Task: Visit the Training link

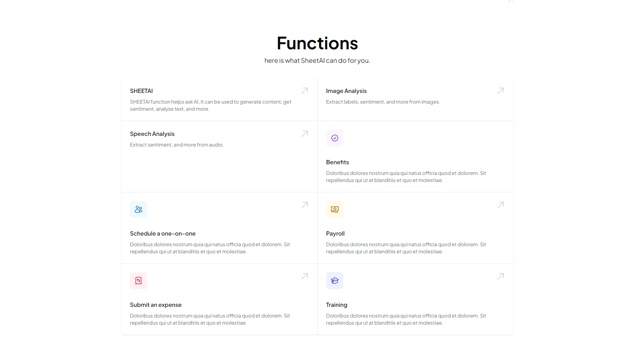Action: pos(337,305)
